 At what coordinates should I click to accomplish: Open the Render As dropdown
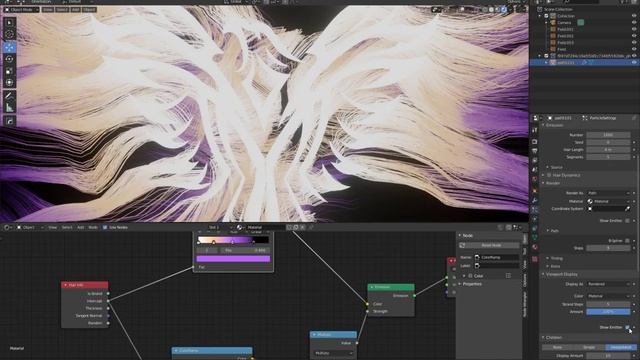(608, 193)
